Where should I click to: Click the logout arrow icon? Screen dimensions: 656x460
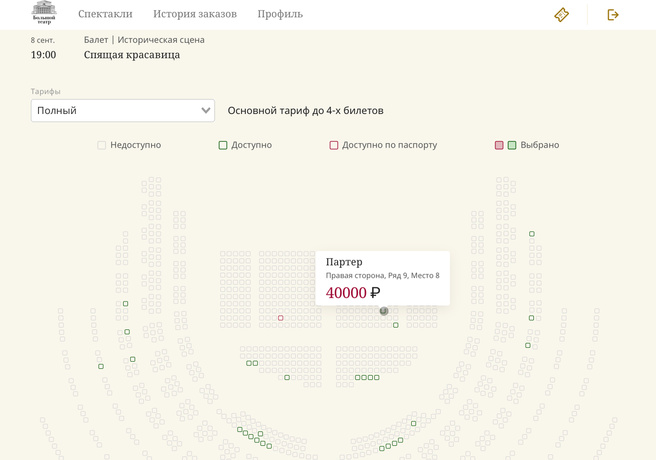pos(613,15)
